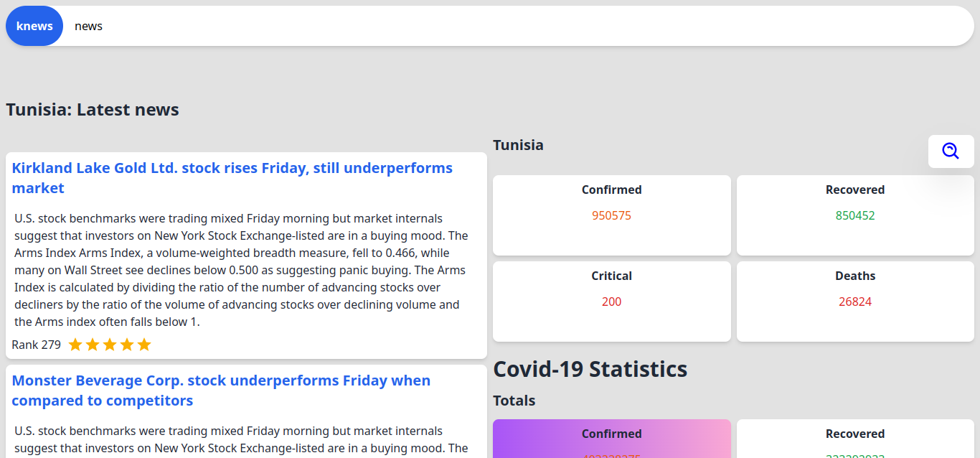
Task: Click the fourth rating star under Rank 279
Action: tap(127, 345)
